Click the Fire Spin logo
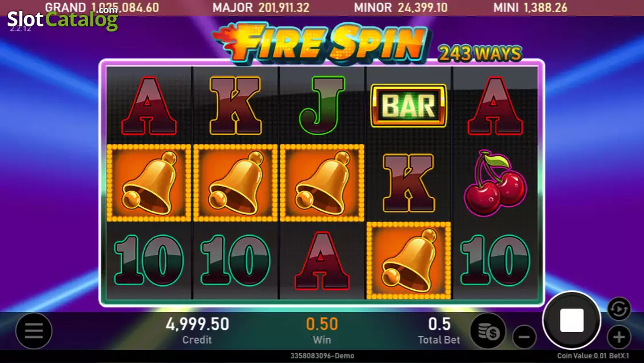The height and width of the screenshot is (363, 644). pyautogui.click(x=320, y=43)
